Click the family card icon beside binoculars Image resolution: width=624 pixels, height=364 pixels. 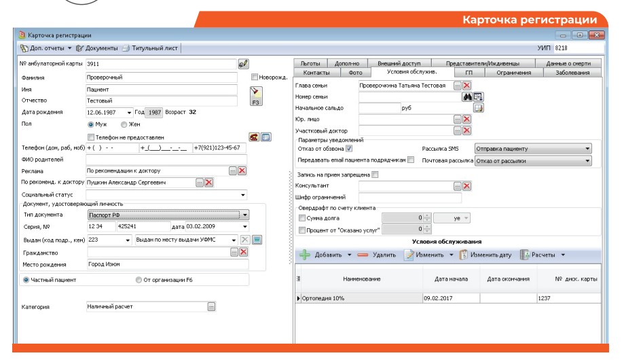(478, 96)
